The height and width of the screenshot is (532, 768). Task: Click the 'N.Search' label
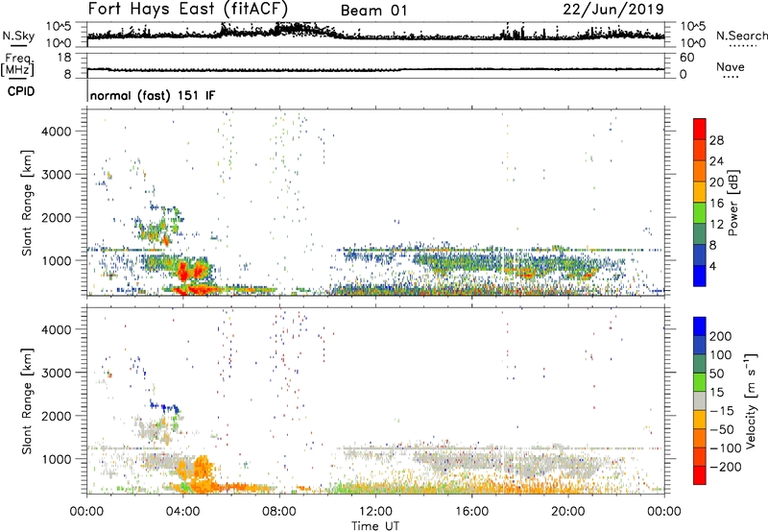pyautogui.click(x=741, y=36)
